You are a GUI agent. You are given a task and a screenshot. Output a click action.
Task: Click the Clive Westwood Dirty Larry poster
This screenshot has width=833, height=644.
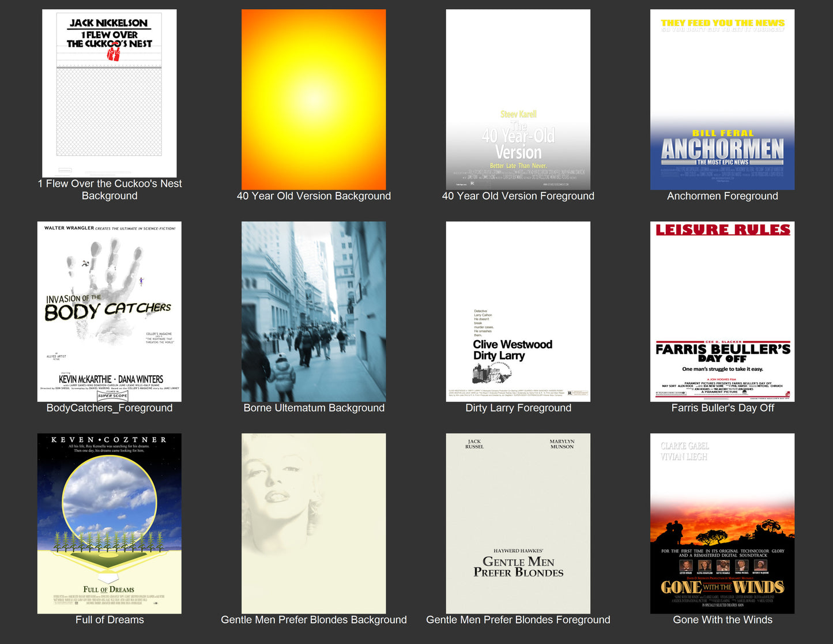coord(518,311)
